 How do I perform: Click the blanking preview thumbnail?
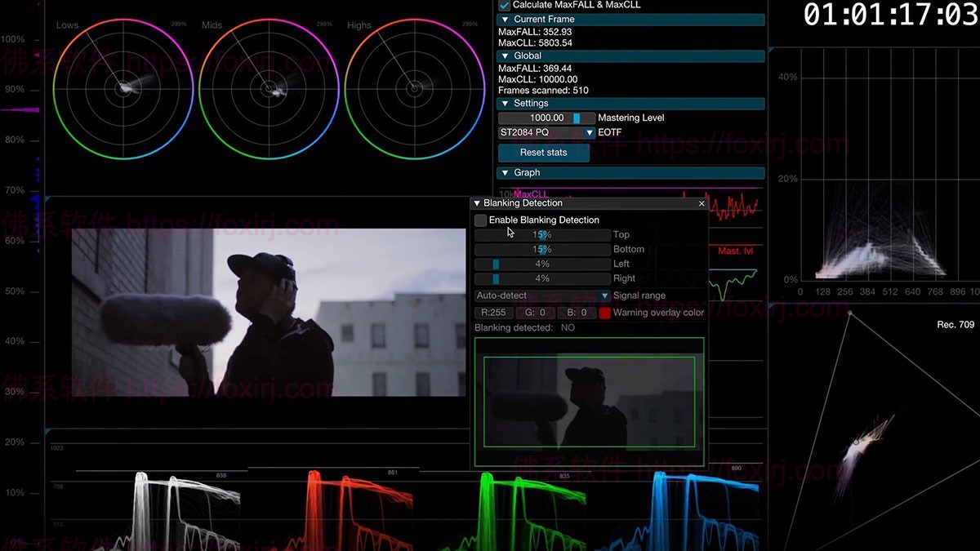(589, 402)
